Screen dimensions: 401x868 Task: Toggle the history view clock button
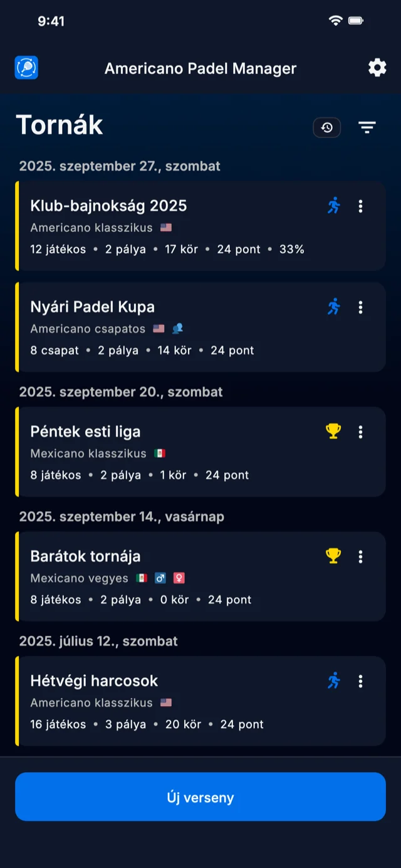[x=327, y=128]
